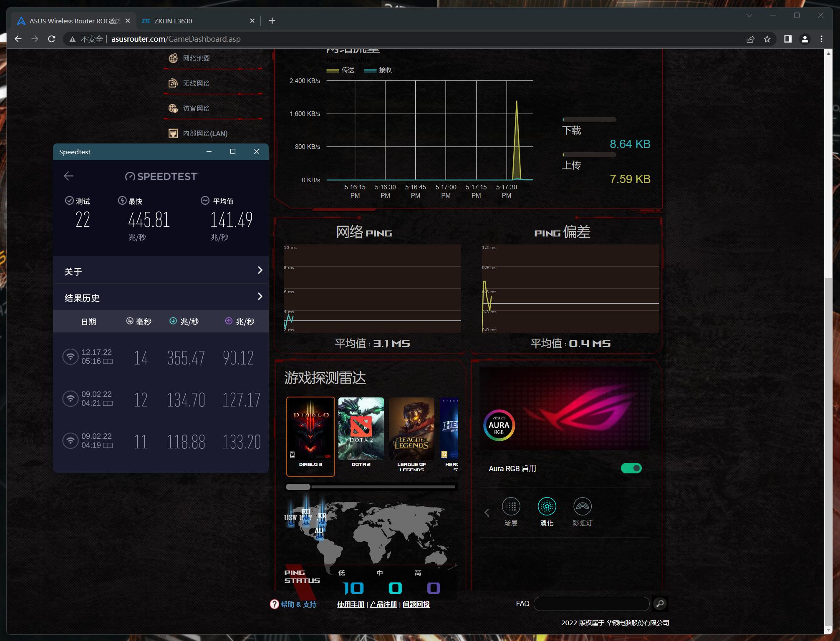840x641 pixels.
Task: Open the browser share page icon
Action: click(750, 39)
